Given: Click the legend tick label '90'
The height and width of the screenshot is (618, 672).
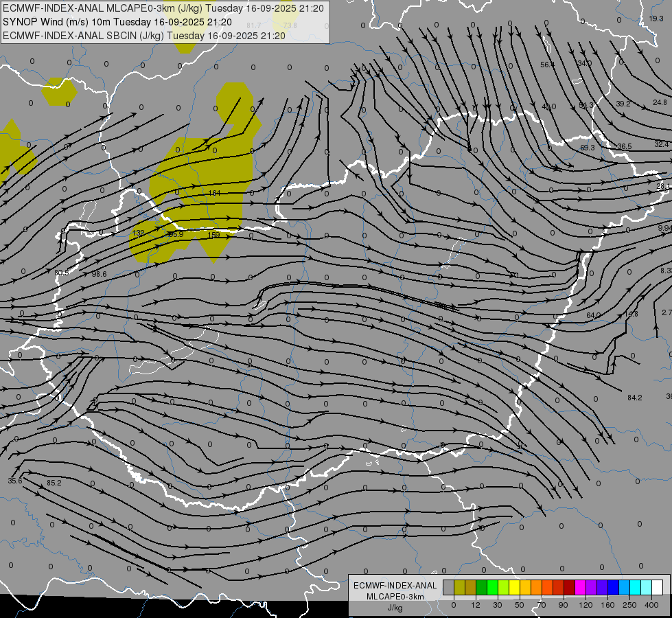Looking at the screenshot, I should [563, 605].
